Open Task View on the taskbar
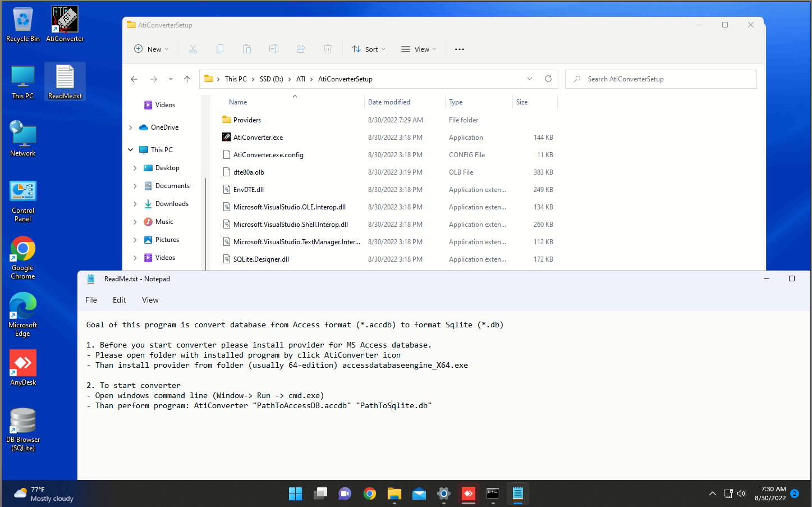 pos(320,494)
